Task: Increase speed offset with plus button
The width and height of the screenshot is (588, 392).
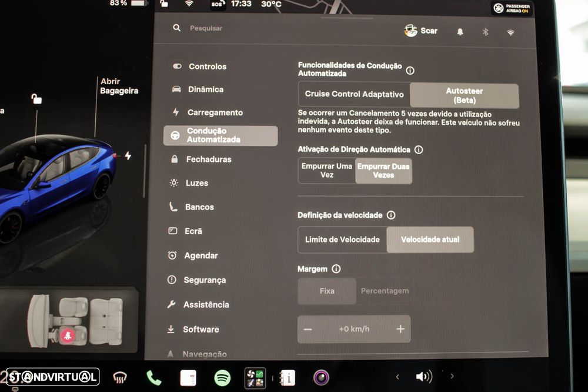Action: (x=400, y=329)
